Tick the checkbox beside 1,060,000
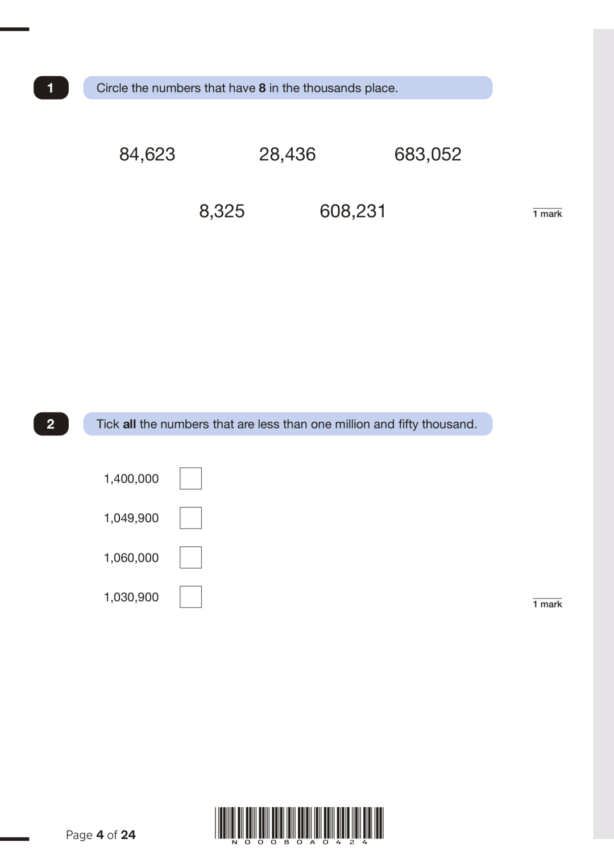 coord(190,558)
